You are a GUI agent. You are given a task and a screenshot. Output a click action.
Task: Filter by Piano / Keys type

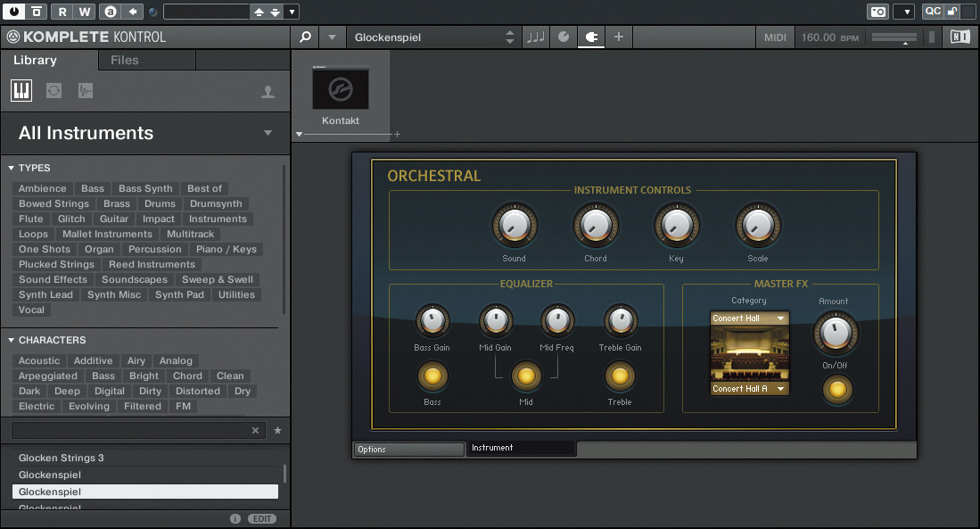tap(226, 249)
